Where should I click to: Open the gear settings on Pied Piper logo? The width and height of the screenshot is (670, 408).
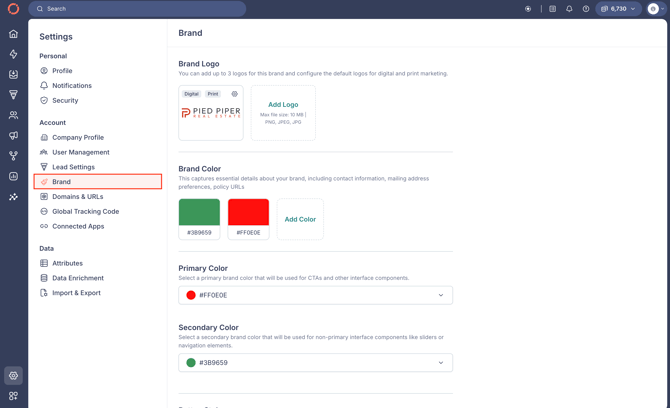[235, 94]
